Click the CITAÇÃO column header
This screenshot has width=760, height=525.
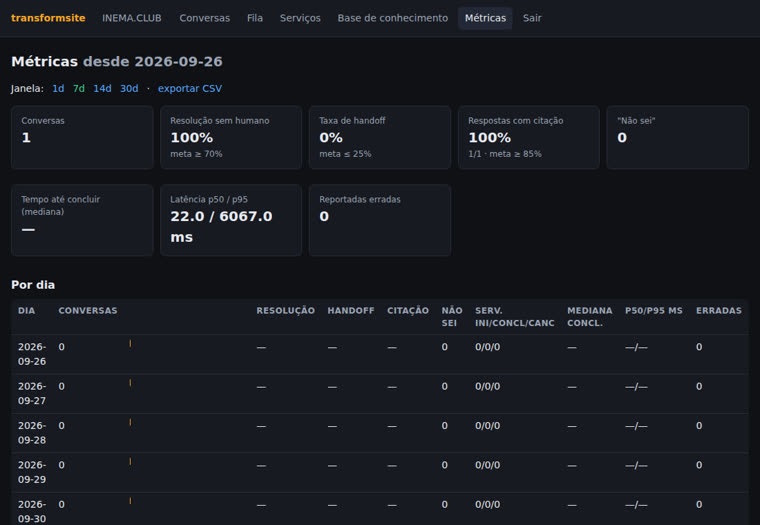point(408,310)
